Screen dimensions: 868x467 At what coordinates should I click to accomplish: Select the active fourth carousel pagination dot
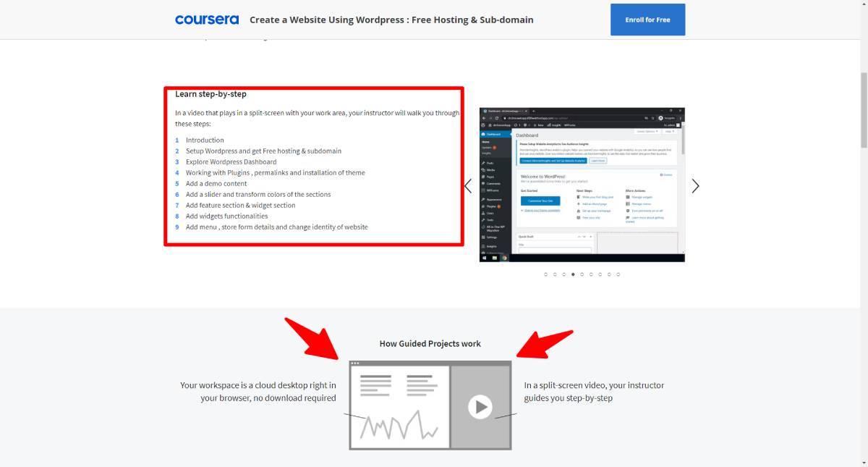[x=573, y=274]
